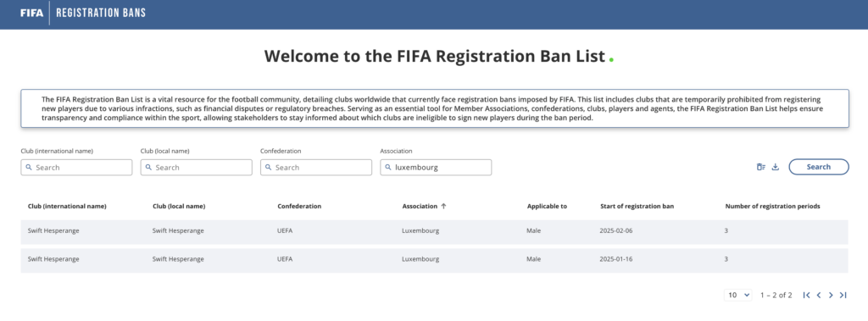Go to the first results page
The image size is (868, 321).
coord(807,295)
